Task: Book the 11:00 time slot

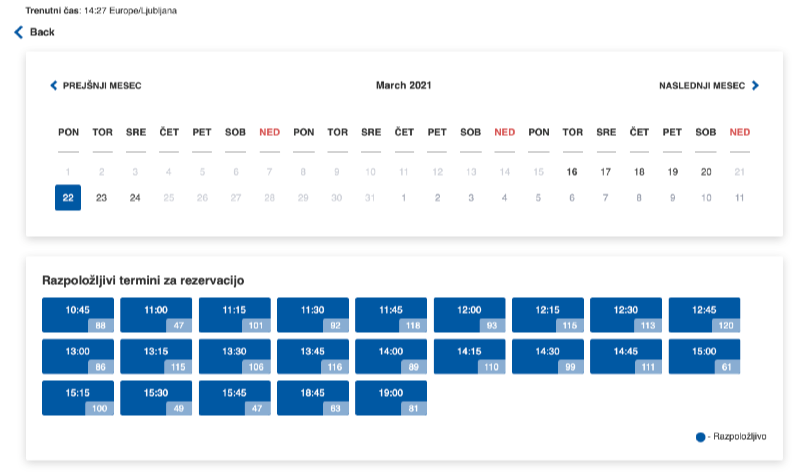Action: pos(156,315)
